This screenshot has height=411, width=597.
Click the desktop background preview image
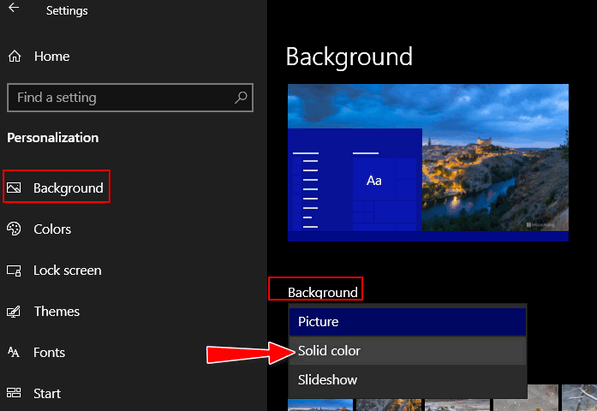[428, 163]
